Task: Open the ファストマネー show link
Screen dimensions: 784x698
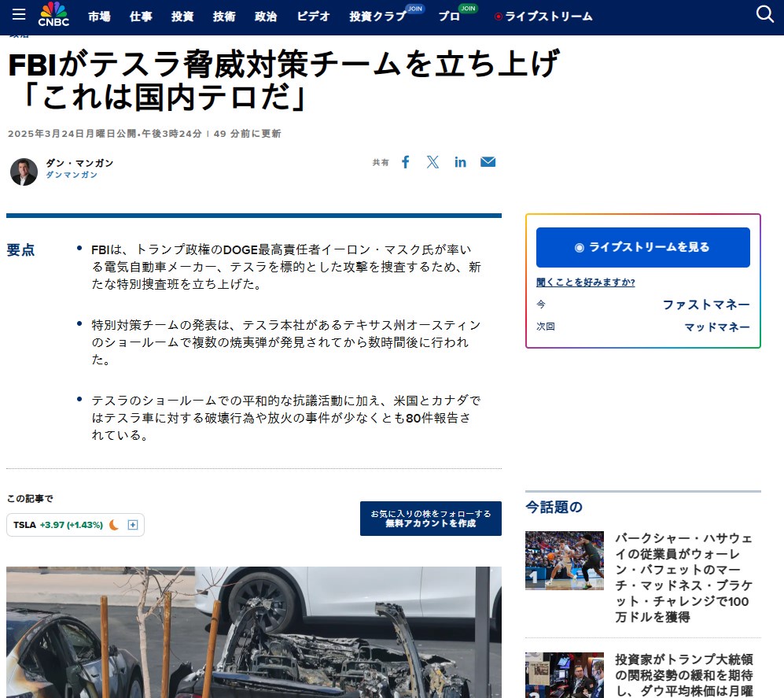Action: 706,305
